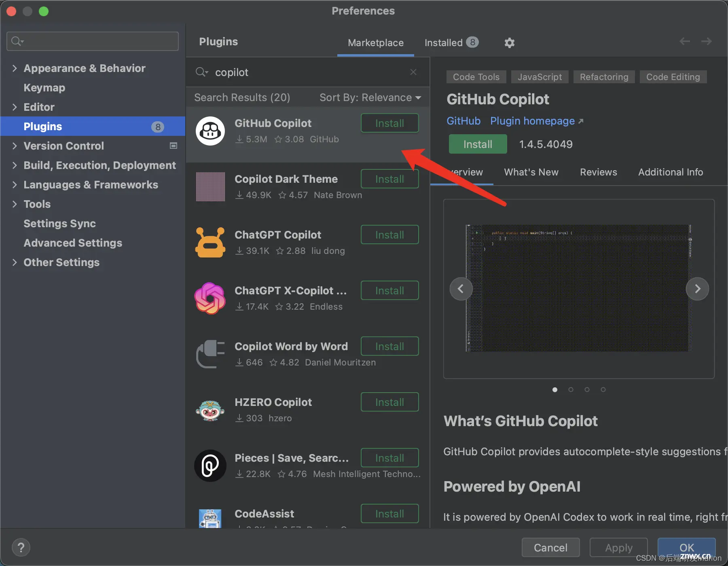
Task: Expand the Other Settings node
Action: [x=15, y=262]
